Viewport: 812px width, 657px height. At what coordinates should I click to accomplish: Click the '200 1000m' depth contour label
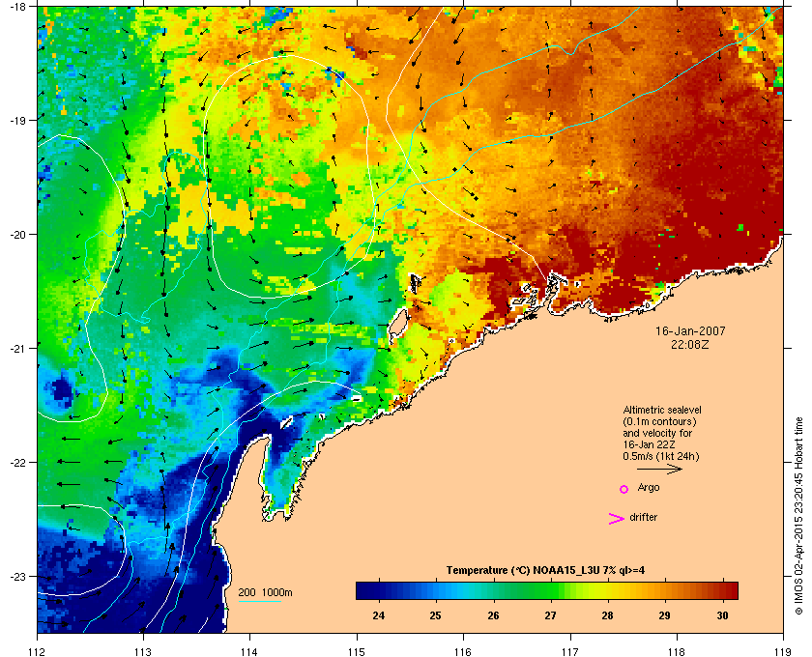[x=265, y=593]
